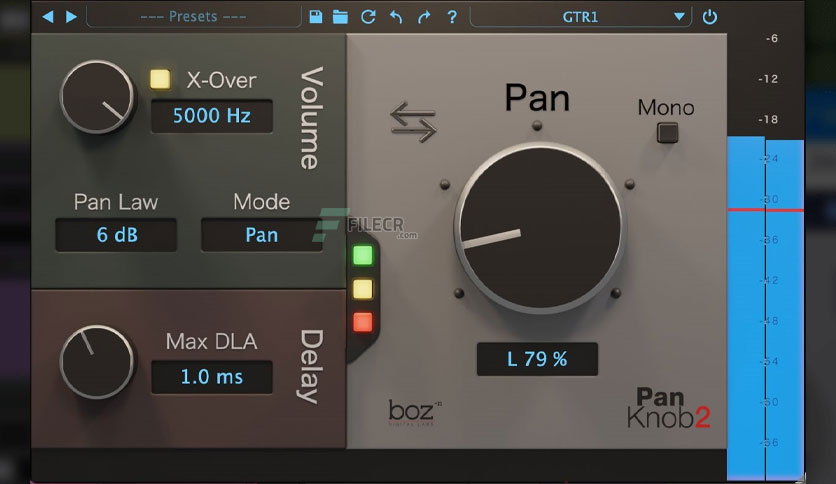836x484 pixels.
Task: Click the center top pan position dot
Action: point(537,126)
